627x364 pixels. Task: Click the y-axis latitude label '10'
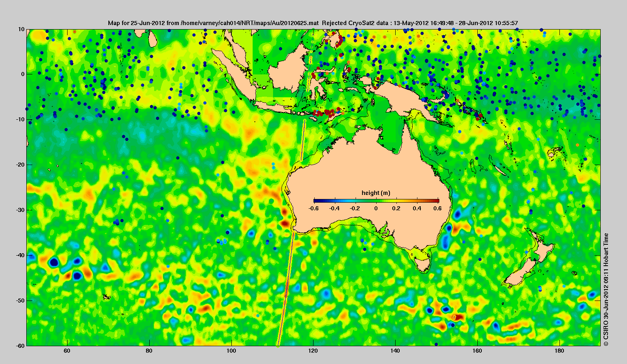(x=21, y=29)
